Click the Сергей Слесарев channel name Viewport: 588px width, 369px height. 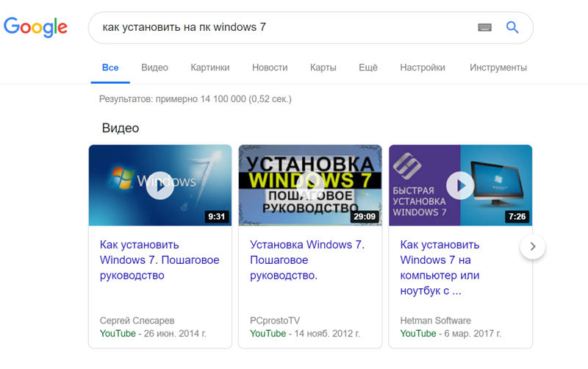[137, 320]
